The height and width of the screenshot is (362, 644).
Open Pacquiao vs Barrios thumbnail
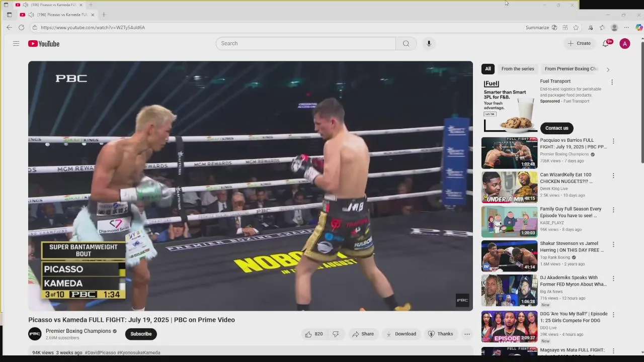coord(509,153)
